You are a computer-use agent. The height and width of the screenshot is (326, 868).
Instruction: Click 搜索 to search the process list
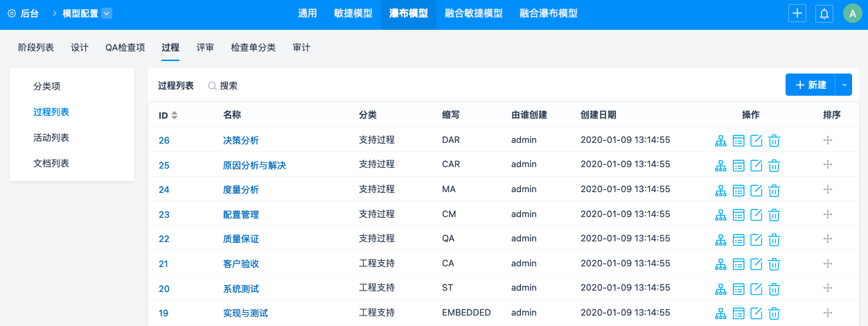223,86
